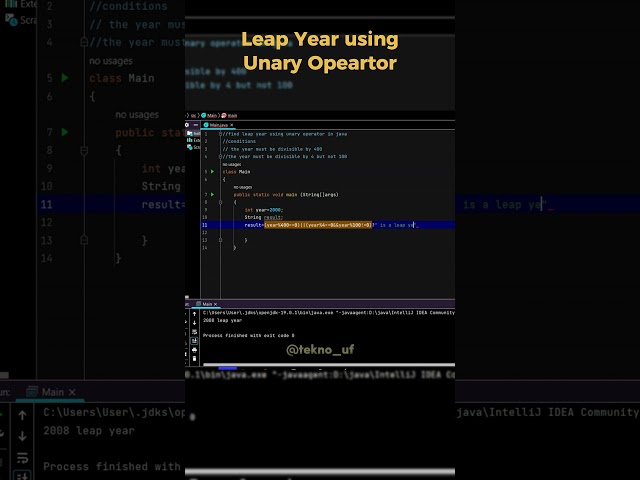Click the 'class Main' declaration
The image size is (640, 480).
coord(236,172)
